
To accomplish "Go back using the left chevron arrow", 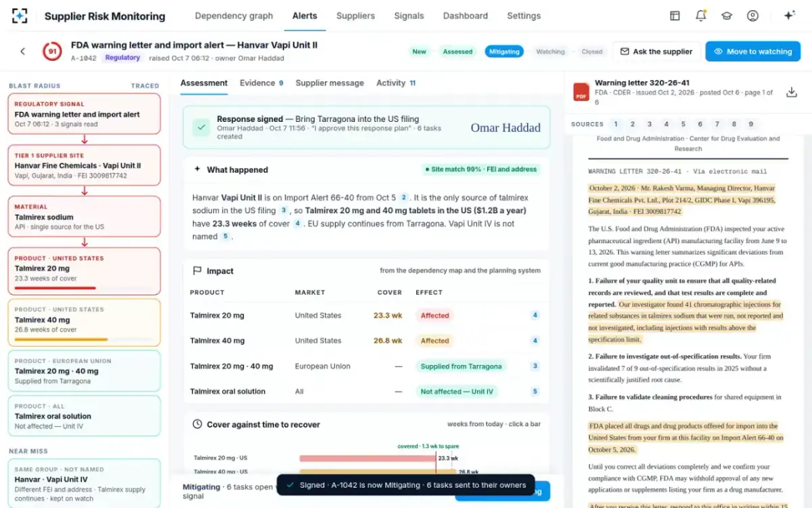I will click(x=22, y=51).
